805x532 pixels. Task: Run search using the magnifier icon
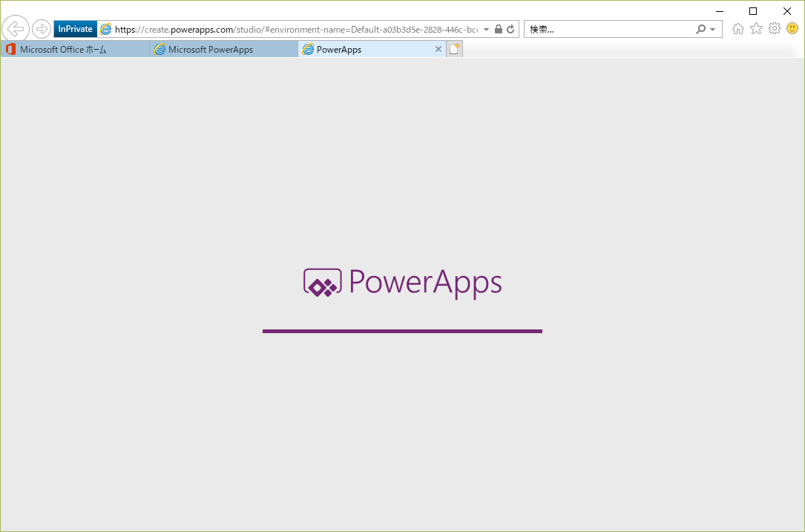coord(701,29)
